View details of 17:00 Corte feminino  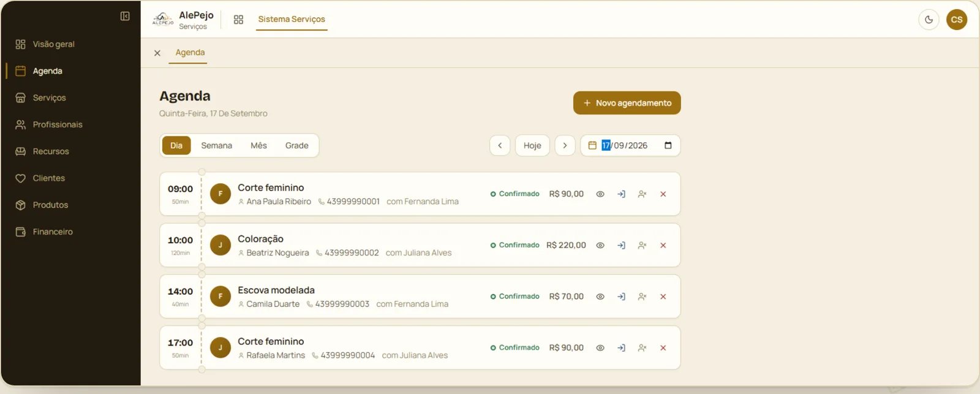pos(600,348)
